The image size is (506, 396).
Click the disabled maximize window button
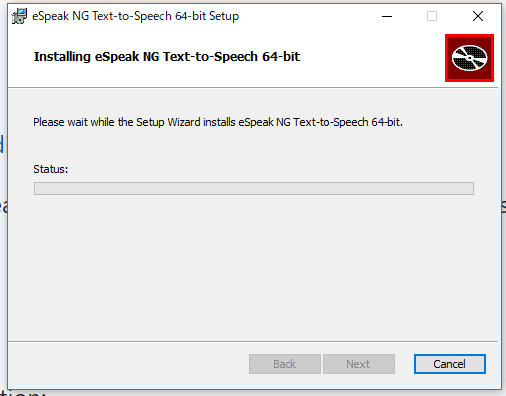[x=432, y=16]
